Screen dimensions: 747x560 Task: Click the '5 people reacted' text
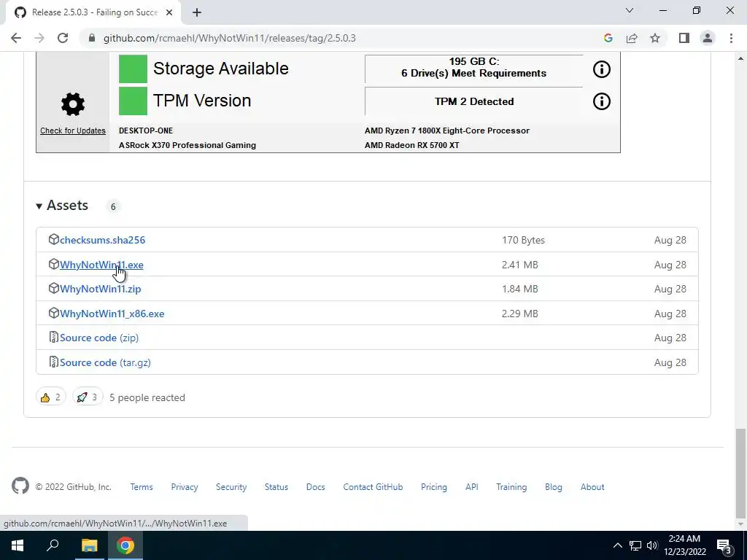(147, 397)
